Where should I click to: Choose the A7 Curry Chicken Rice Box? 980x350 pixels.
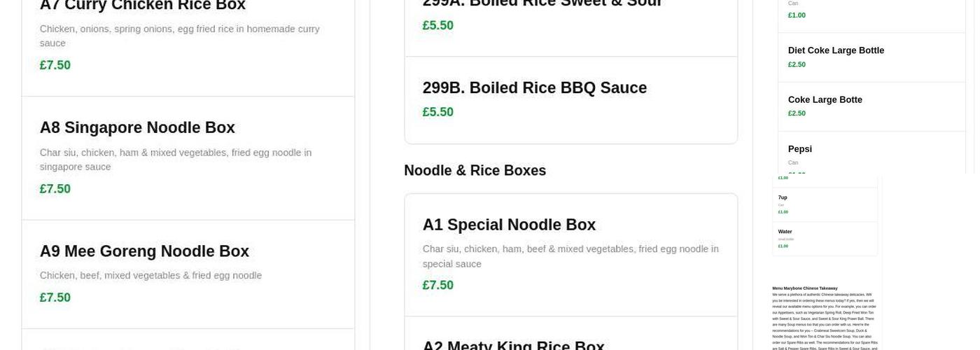[x=143, y=6]
